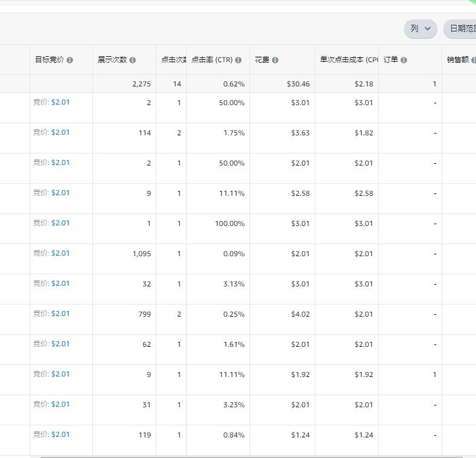Select the 114 impressions cell

[x=145, y=133]
